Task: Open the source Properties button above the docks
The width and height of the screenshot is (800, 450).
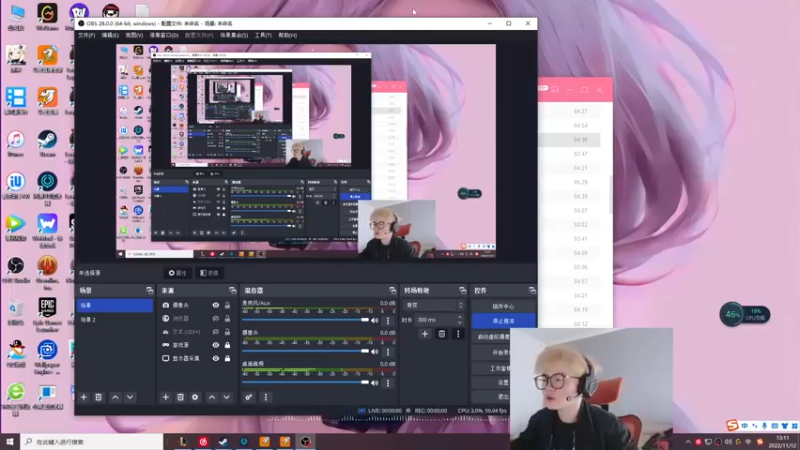Action: tap(177, 273)
